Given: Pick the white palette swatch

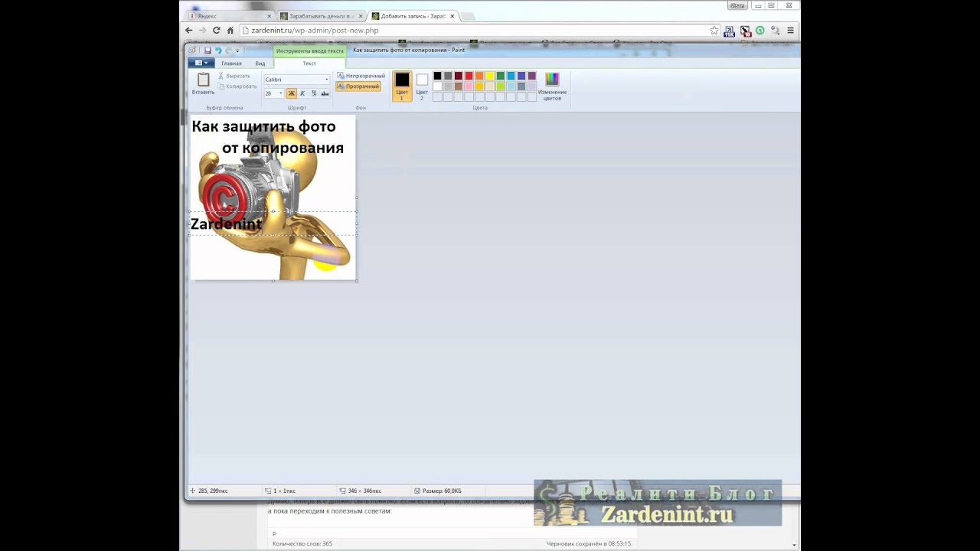Looking at the screenshot, I should pos(437,86).
